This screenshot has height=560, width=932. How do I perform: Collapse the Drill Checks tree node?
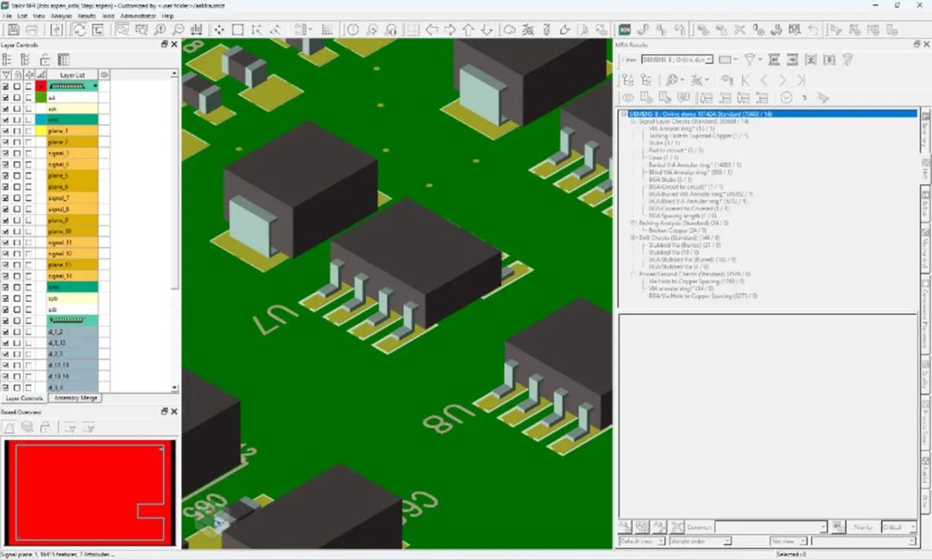(633, 236)
